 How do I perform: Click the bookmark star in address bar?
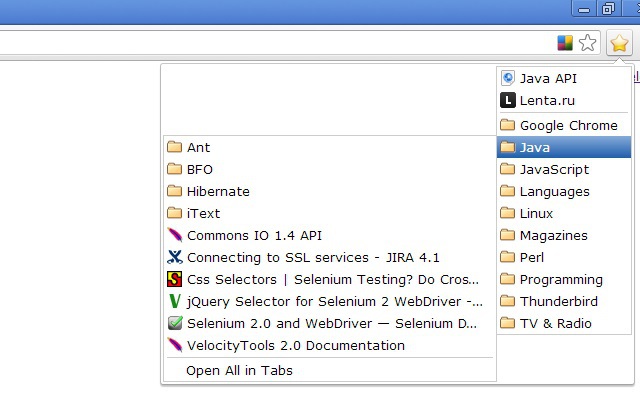[588, 43]
